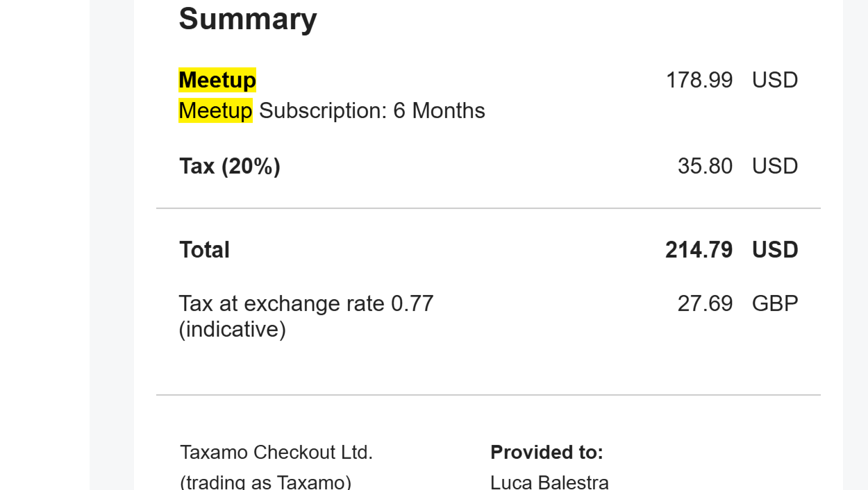Click the (trading as Taxamo) line
The image size is (868, 490).
point(265,482)
